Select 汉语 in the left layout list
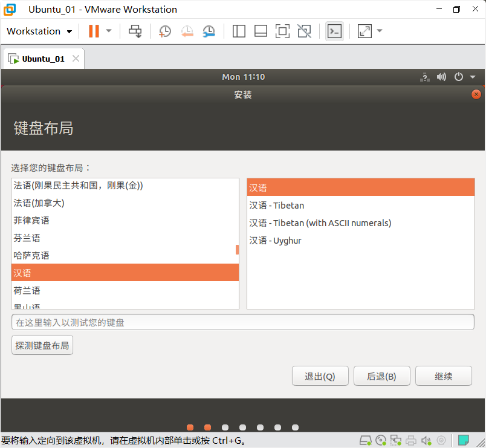Viewport: 486px width, 448px height. (x=125, y=273)
